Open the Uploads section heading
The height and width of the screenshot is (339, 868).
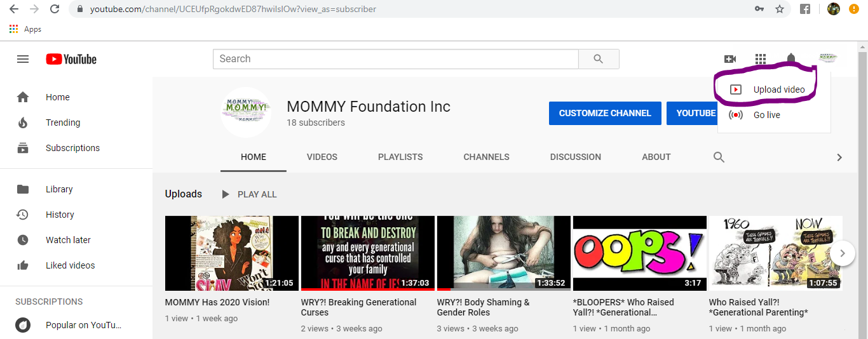[x=184, y=194]
